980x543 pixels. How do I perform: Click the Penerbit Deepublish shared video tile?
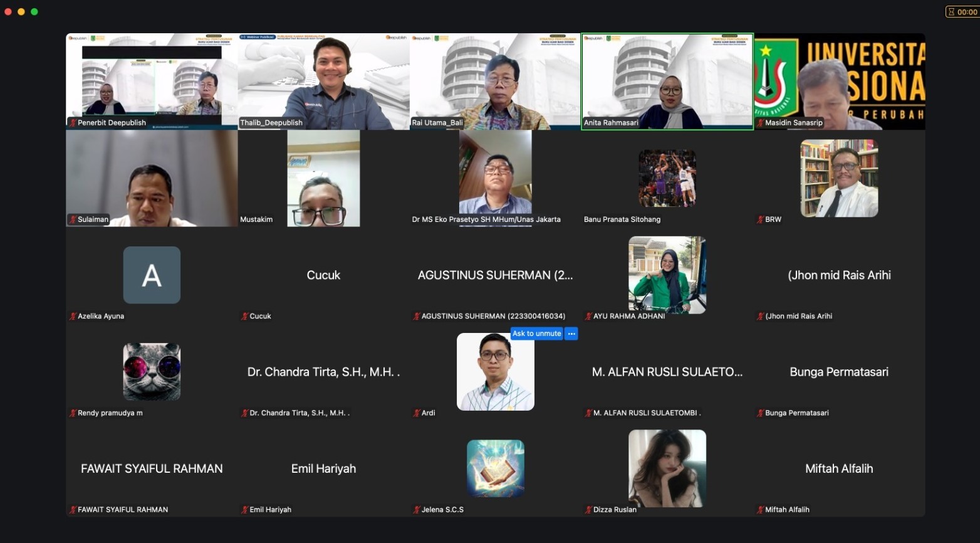[x=152, y=82]
